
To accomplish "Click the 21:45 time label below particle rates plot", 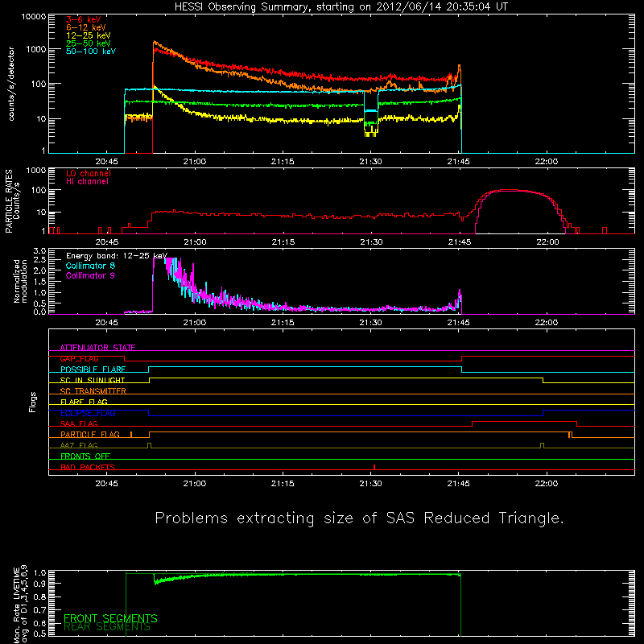I will point(460,242).
